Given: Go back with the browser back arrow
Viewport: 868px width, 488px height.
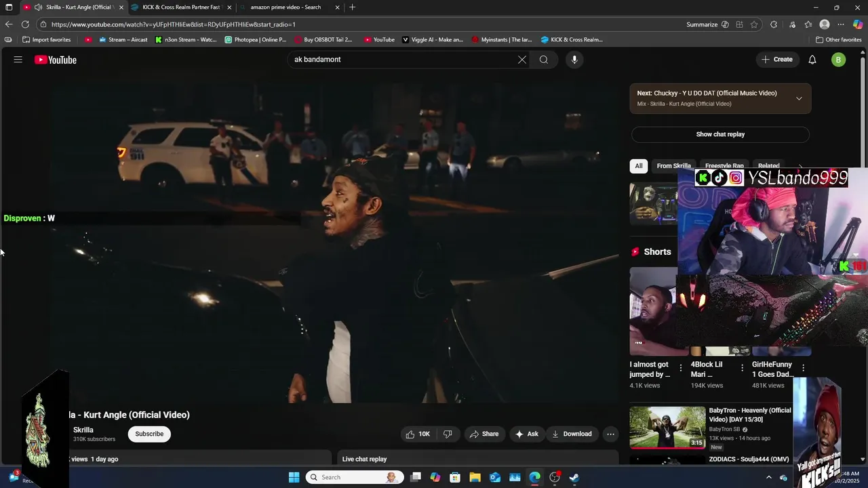Looking at the screenshot, I should click(x=9, y=24).
